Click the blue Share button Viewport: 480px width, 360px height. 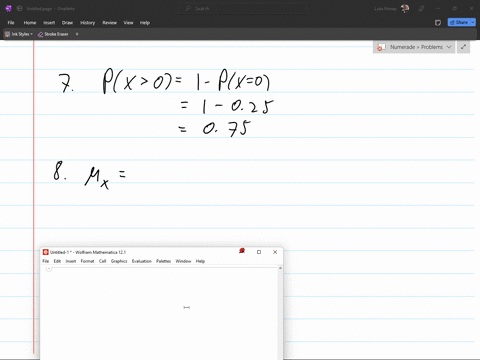(459, 22)
